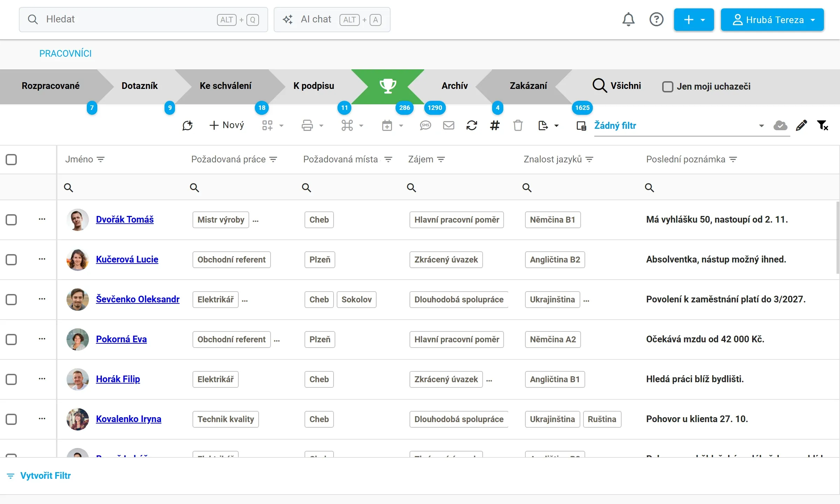Viewport: 840px width, 504px height.
Task: Clear filters with the funnel icon
Action: [822, 125]
